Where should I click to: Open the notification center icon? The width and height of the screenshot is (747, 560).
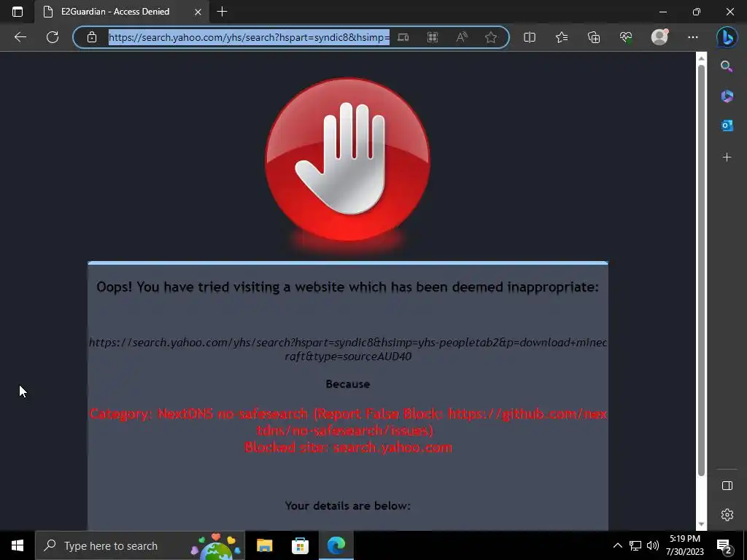click(724, 545)
